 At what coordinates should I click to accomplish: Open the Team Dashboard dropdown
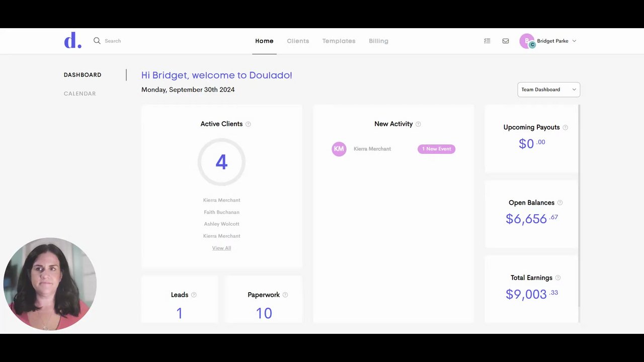(548, 89)
